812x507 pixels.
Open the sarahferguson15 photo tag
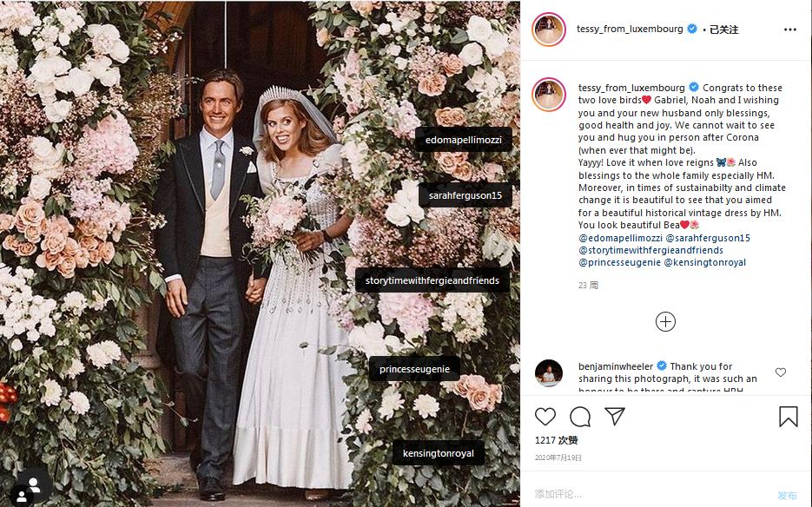465,196
